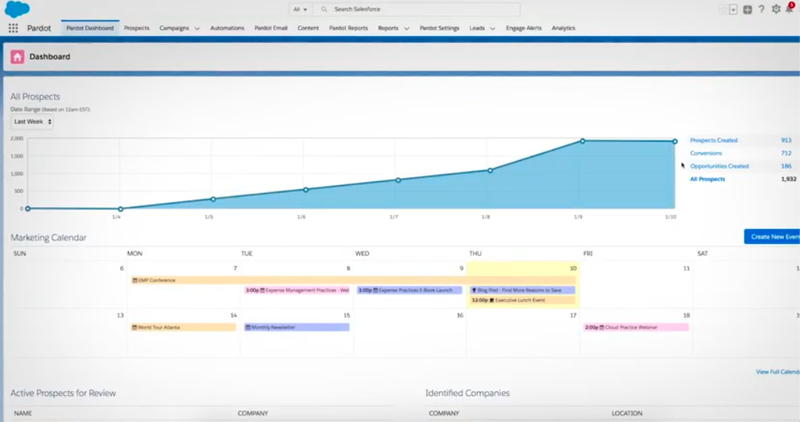Open the search scope All dropdown
The height and width of the screenshot is (422, 800).
(x=300, y=9)
